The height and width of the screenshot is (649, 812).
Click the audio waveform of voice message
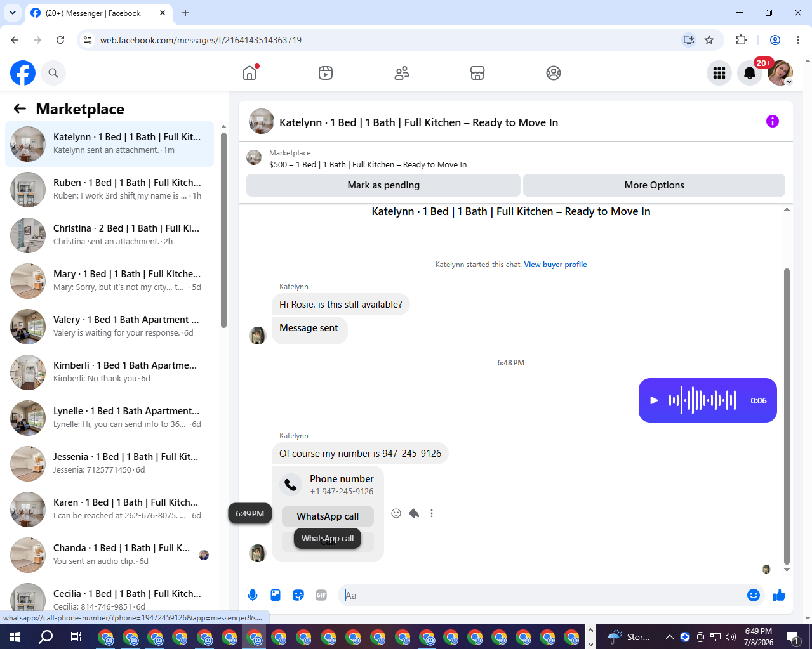coord(703,400)
